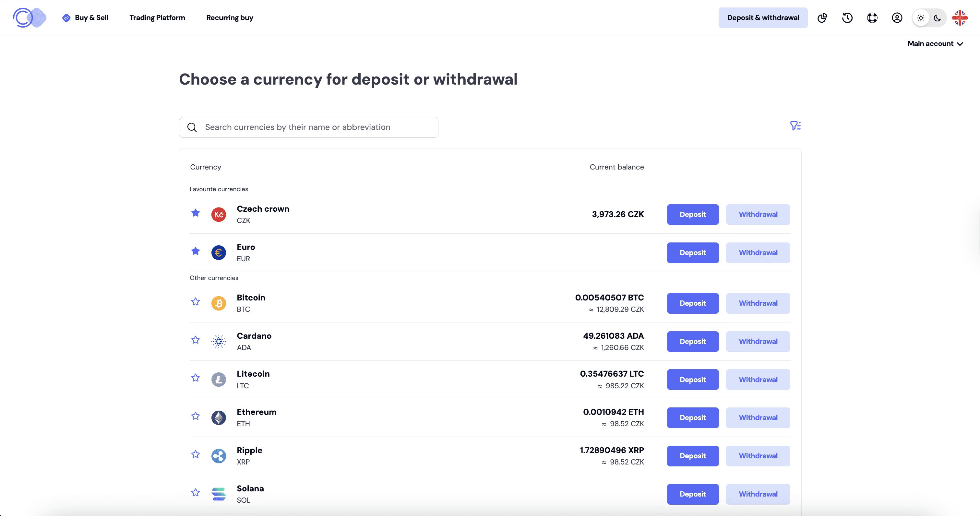Click the Ripple coin icon
The image size is (980, 516).
(x=219, y=456)
